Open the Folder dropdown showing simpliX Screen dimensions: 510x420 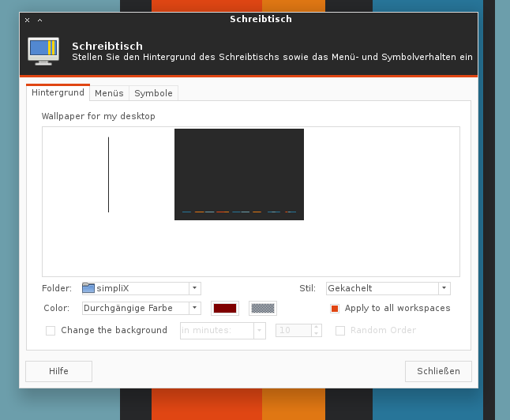[195, 288]
